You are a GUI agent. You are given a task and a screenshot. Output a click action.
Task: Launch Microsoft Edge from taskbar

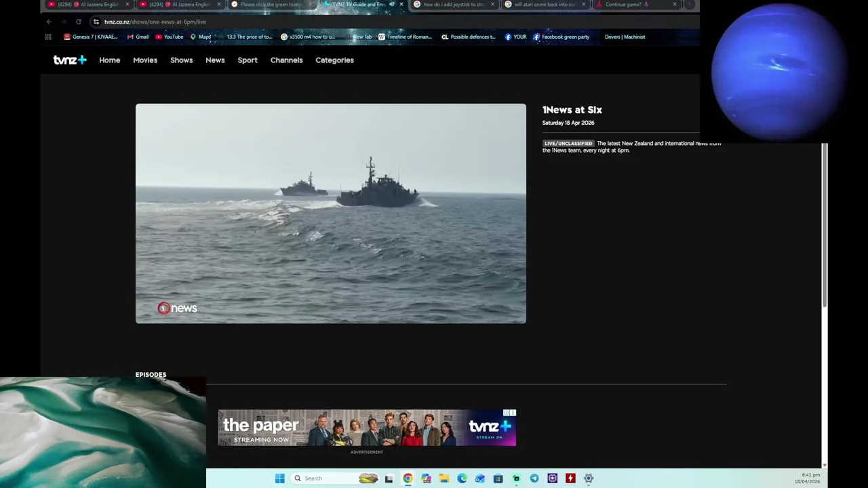pos(462,479)
